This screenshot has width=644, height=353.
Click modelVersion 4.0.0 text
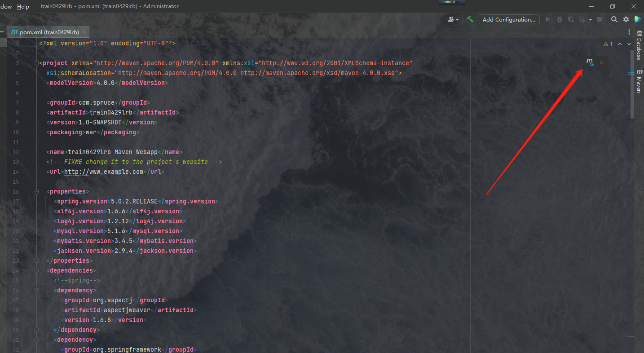tap(106, 83)
